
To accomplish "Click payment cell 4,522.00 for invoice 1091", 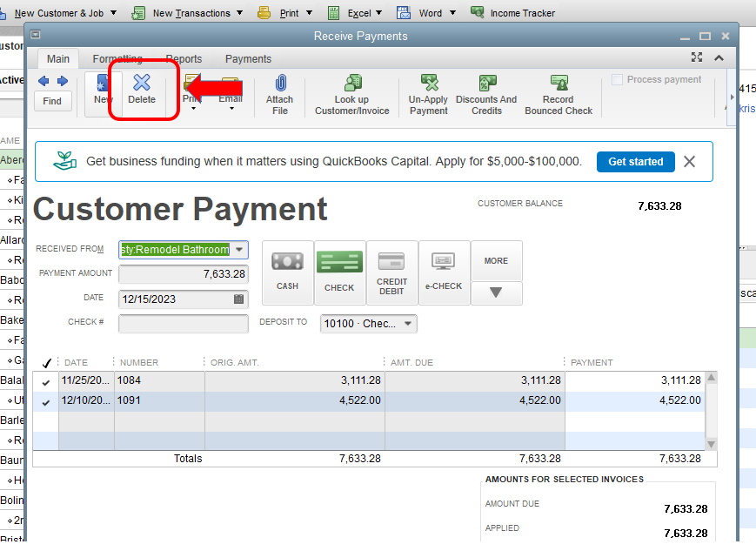I will coord(634,400).
